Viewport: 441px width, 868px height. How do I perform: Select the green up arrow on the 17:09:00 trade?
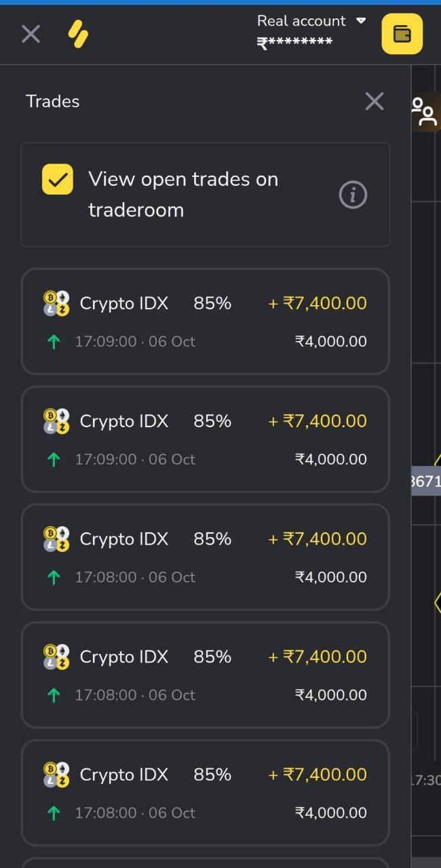click(x=54, y=341)
